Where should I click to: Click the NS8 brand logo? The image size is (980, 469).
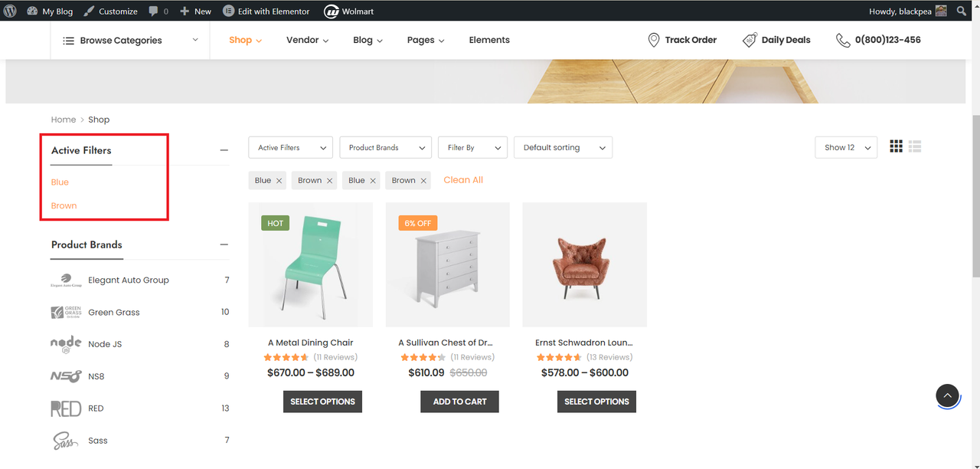pyautogui.click(x=66, y=376)
